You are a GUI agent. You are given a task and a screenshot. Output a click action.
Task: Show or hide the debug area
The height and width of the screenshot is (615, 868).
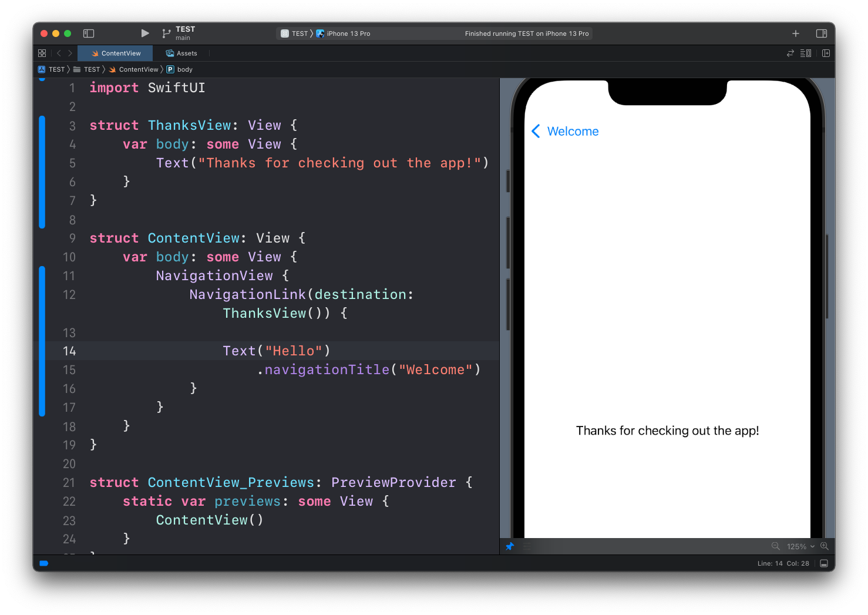click(824, 563)
